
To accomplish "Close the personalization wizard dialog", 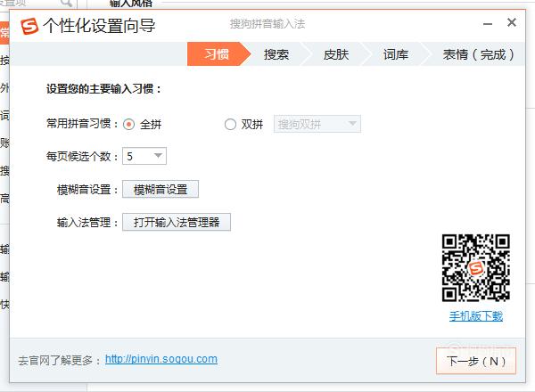I will click(x=512, y=23).
